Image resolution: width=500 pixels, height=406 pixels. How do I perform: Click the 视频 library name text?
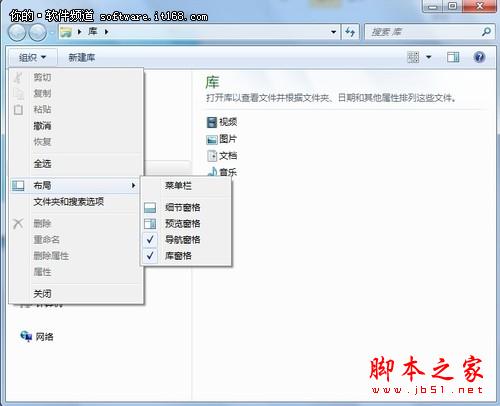[x=228, y=122]
